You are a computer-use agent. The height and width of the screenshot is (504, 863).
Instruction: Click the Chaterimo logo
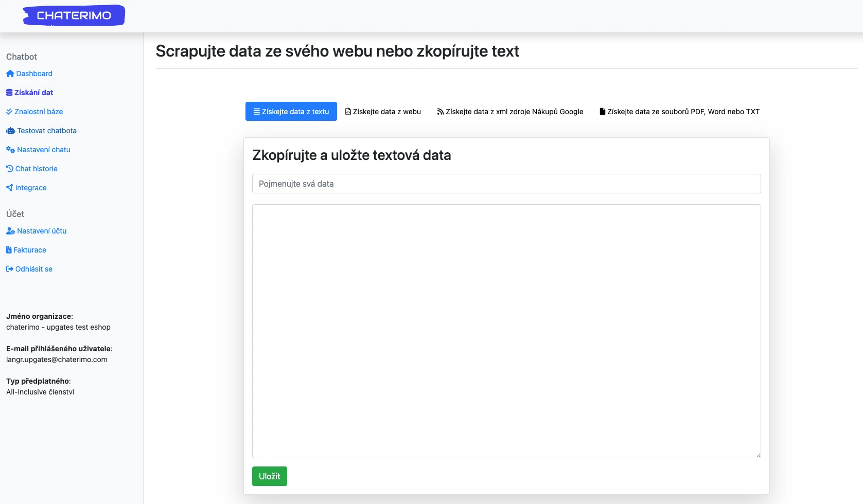(74, 15)
